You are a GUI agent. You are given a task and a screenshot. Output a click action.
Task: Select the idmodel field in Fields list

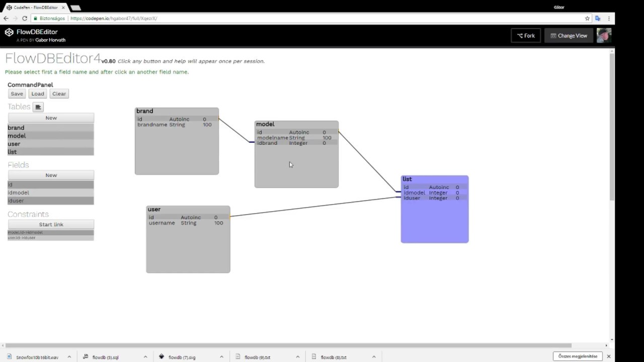(51, 193)
